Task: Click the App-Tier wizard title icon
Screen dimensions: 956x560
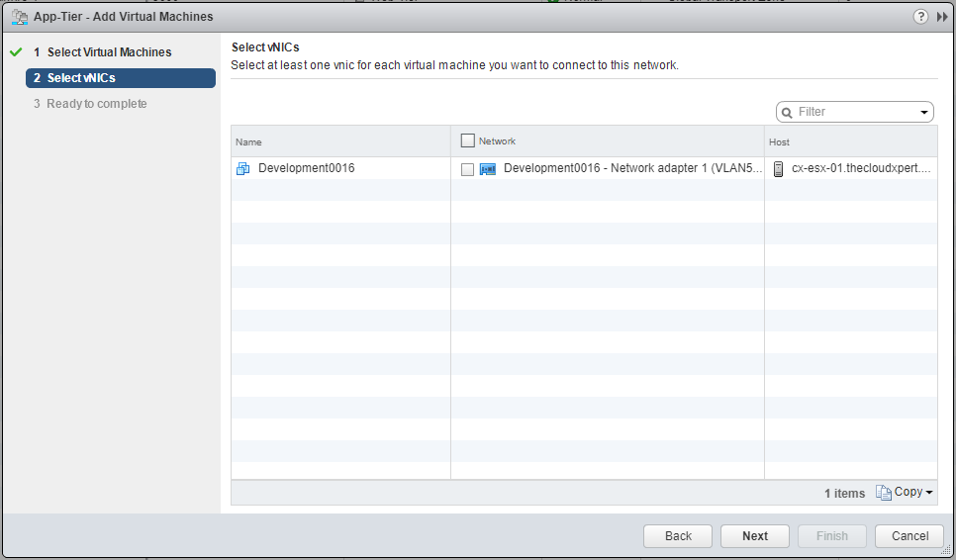Action: [x=18, y=17]
